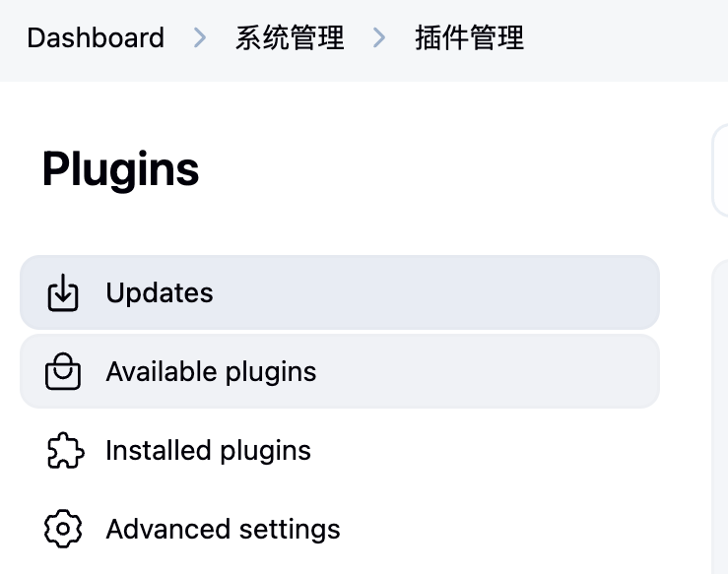Switch to Available plugins label
Screen dimensions: 728x574
pyautogui.click(x=211, y=372)
